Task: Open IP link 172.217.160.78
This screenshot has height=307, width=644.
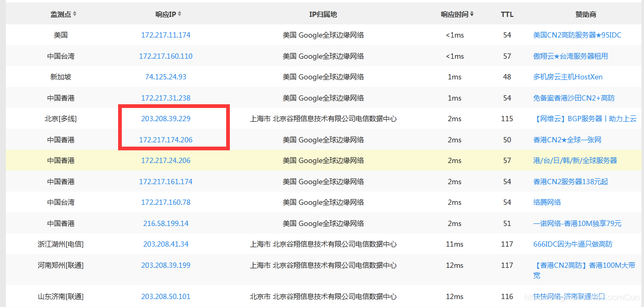Action: point(166,202)
